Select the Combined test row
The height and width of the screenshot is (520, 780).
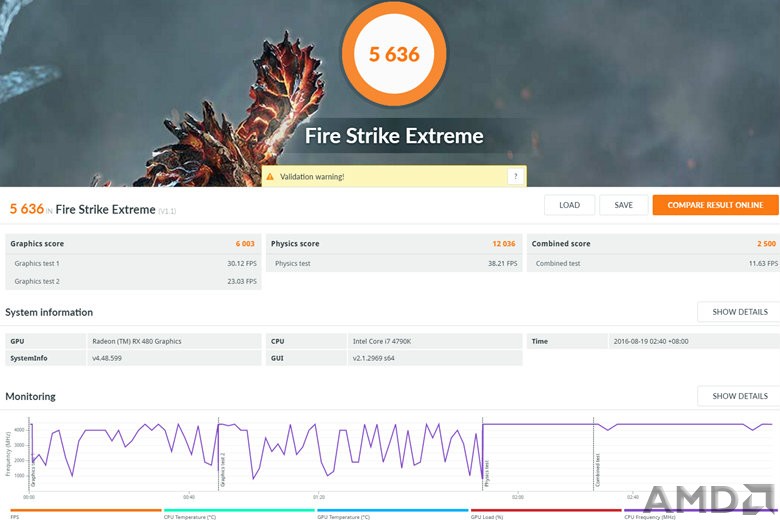point(654,263)
